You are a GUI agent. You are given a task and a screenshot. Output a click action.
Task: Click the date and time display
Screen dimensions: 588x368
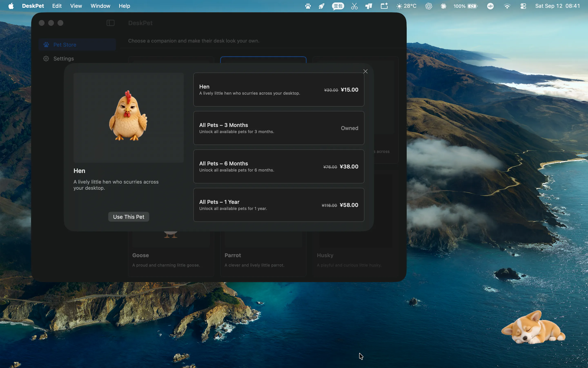[x=557, y=6]
